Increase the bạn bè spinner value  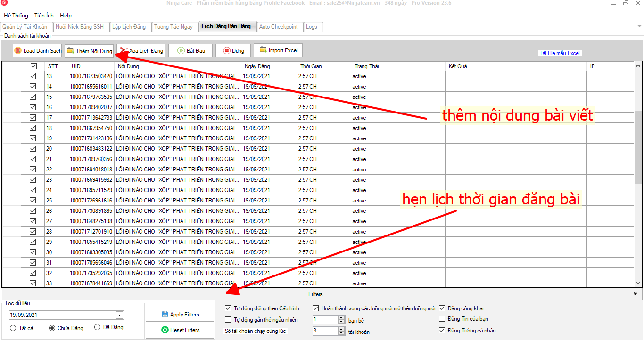341,317
